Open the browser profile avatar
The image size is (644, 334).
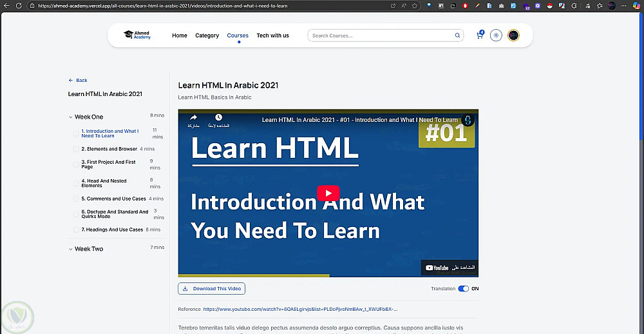click(612, 6)
